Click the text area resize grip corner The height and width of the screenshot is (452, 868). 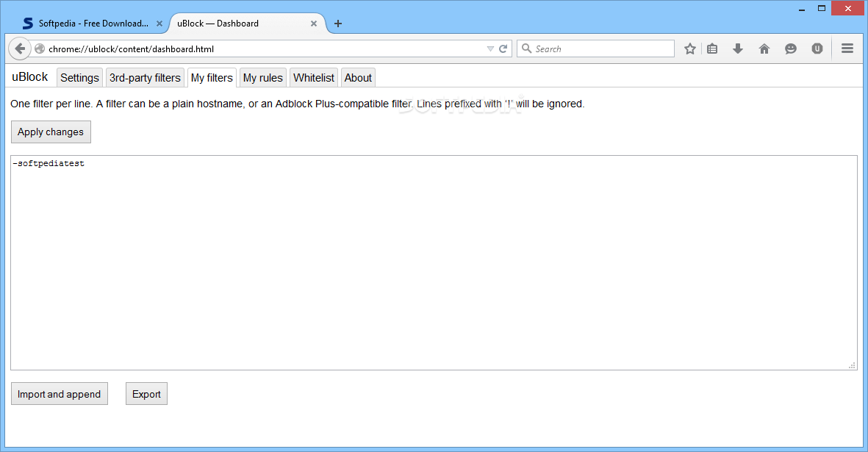click(x=852, y=365)
